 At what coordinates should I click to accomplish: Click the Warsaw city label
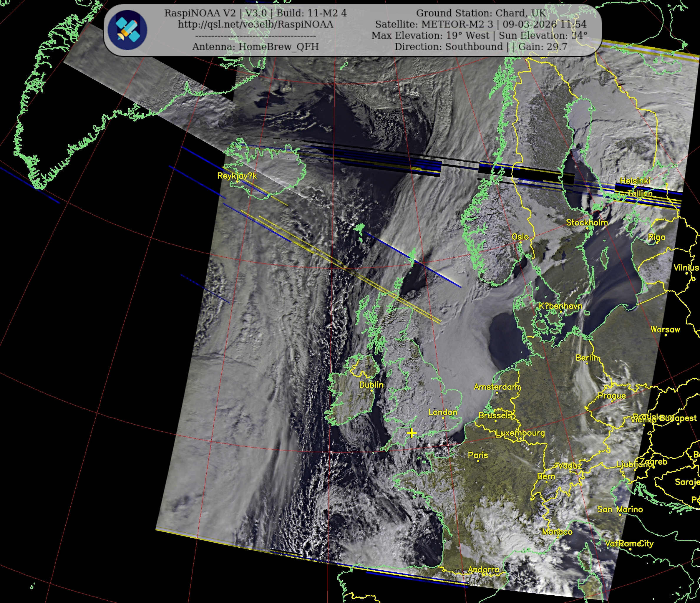tap(665, 329)
